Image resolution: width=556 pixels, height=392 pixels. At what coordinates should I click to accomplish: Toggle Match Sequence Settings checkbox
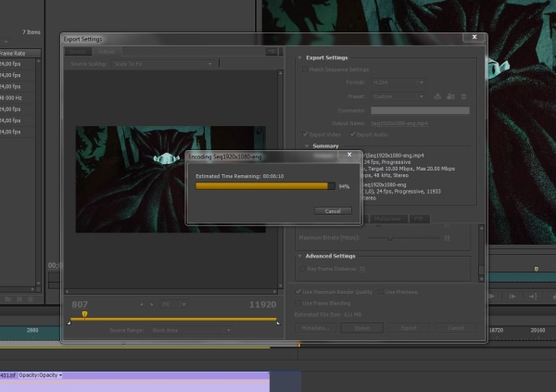(304, 70)
